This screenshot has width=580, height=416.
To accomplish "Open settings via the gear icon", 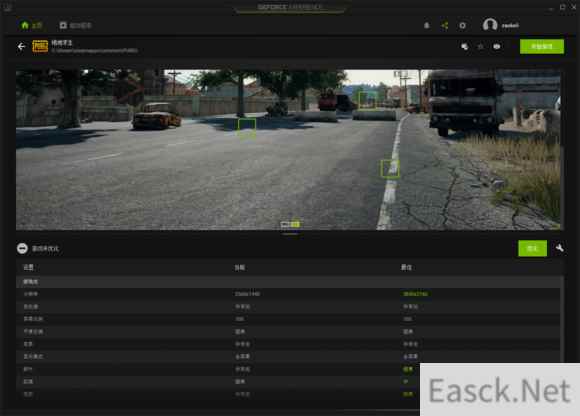I will click(x=462, y=26).
